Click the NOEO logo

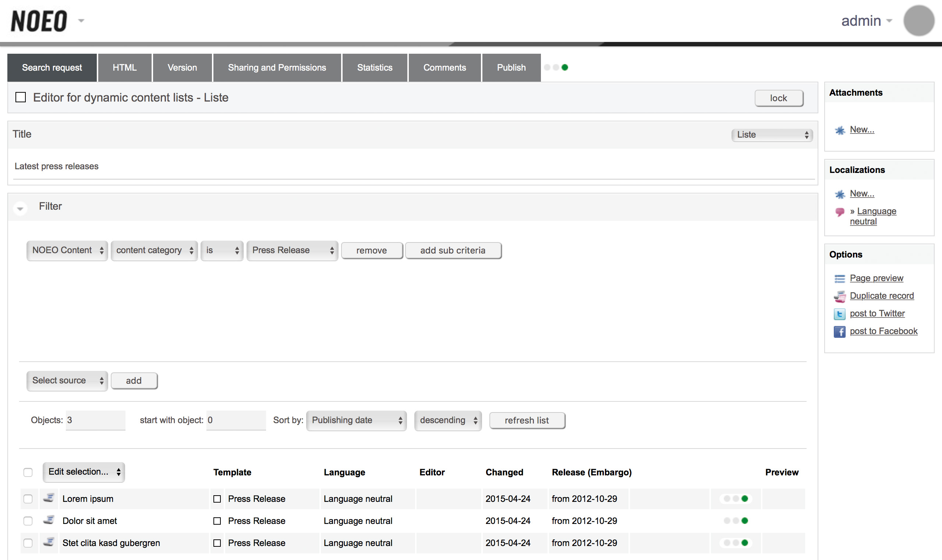point(39,21)
